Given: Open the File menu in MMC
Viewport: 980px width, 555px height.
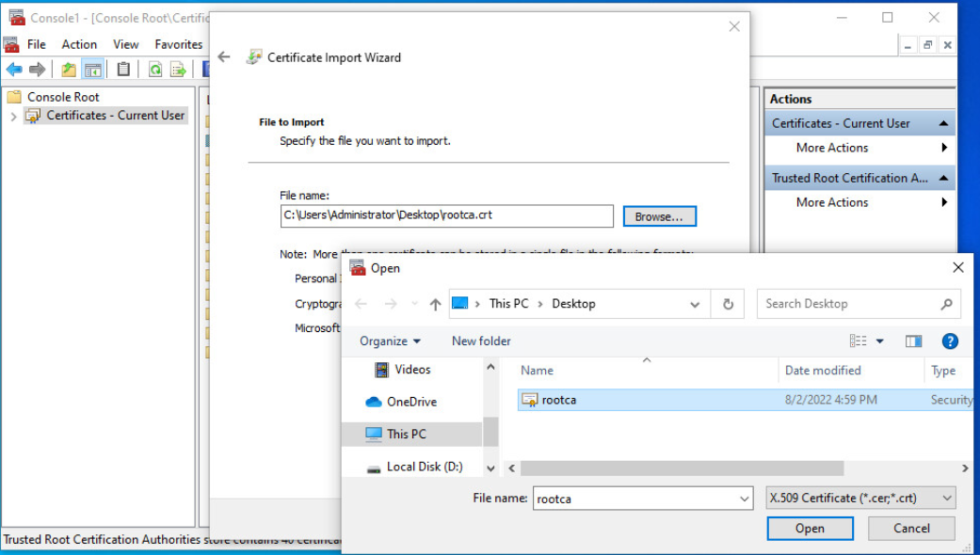Looking at the screenshot, I should click(x=37, y=44).
